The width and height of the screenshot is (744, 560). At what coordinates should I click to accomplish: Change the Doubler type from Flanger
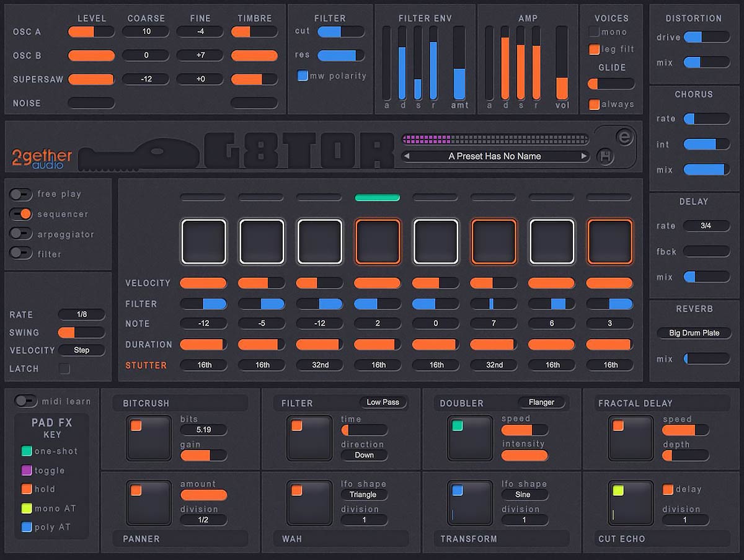pos(542,402)
